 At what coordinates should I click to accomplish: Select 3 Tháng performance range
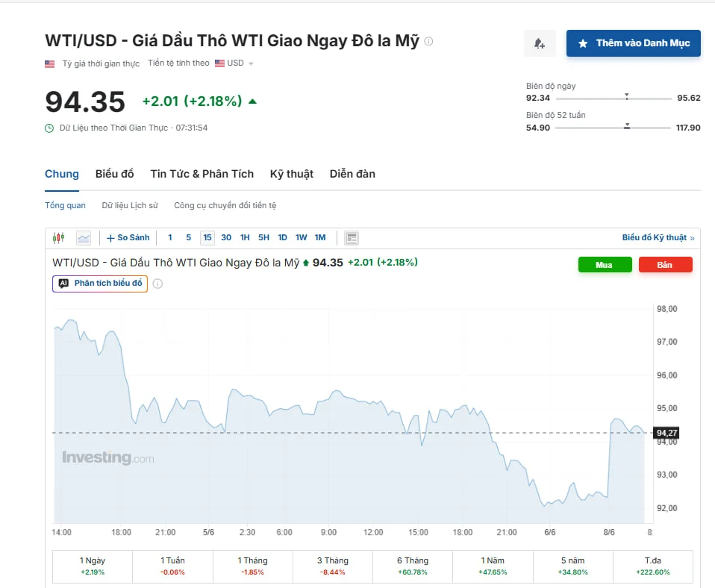tap(333, 566)
